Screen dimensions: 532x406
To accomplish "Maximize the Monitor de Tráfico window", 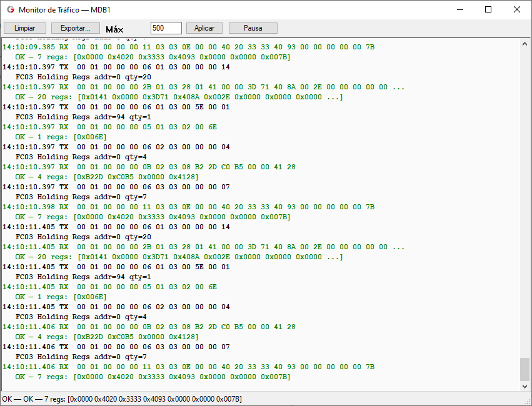I will click(488, 10).
